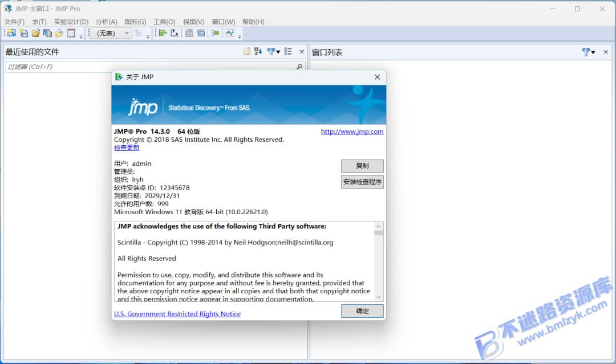Click the JMP icon in the 关于 JMP dialog title
This screenshot has height=364, width=616.
(119, 77)
